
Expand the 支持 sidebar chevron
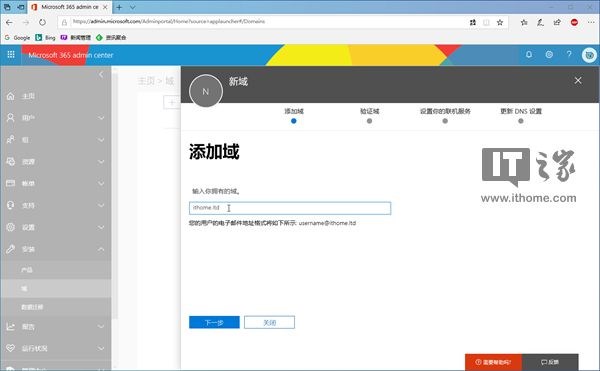(101, 205)
